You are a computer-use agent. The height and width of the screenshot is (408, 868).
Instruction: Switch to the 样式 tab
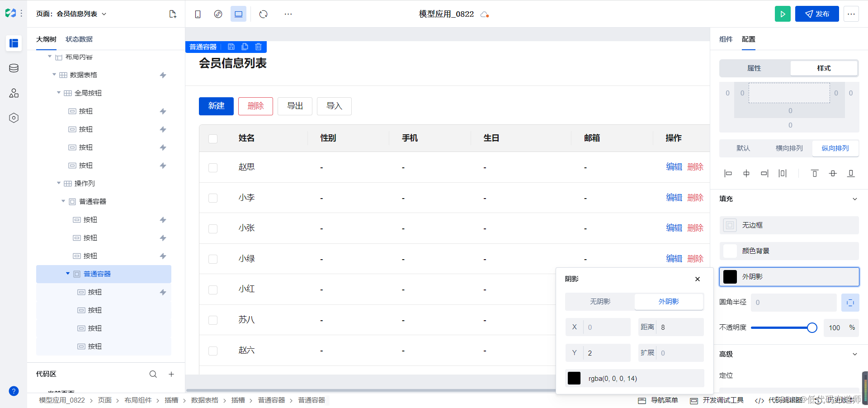tap(824, 68)
